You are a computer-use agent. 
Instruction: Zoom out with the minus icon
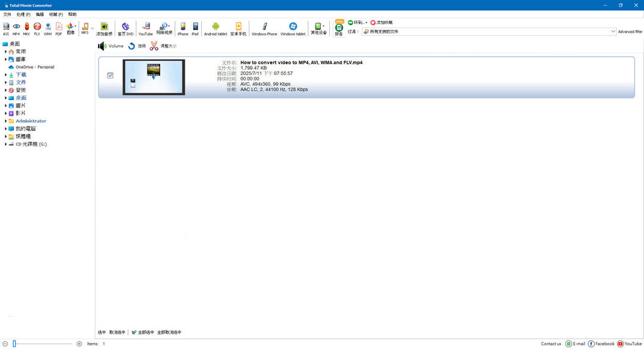pos(5,344)
